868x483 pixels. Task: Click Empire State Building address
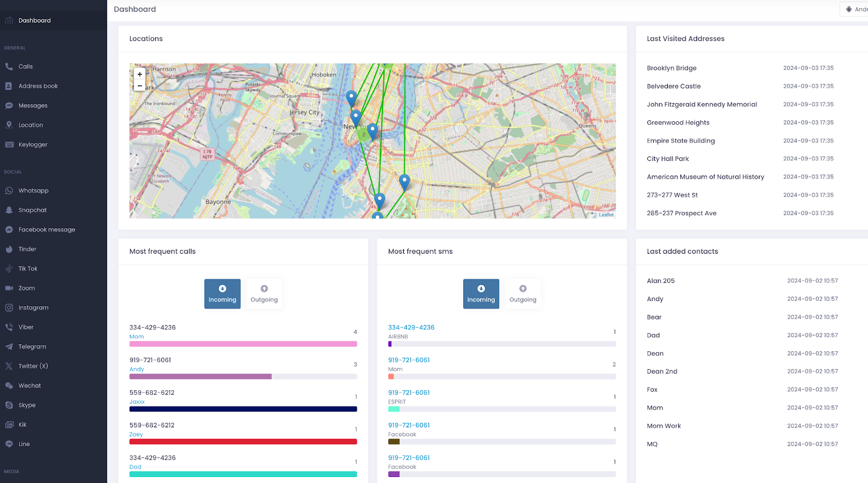(x=681, y=141)
